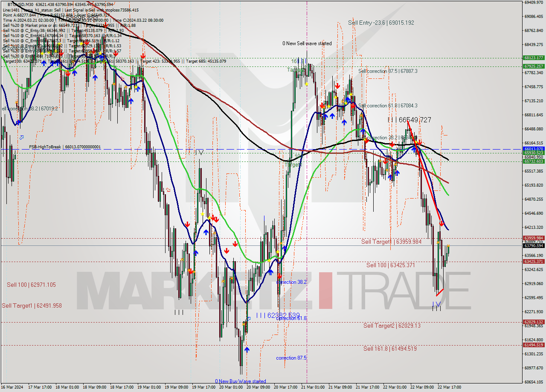Image resolution: width=546 pixels, height=392 pixels.
Task: Click the 69409.705 price axis value
Action: 533,2
